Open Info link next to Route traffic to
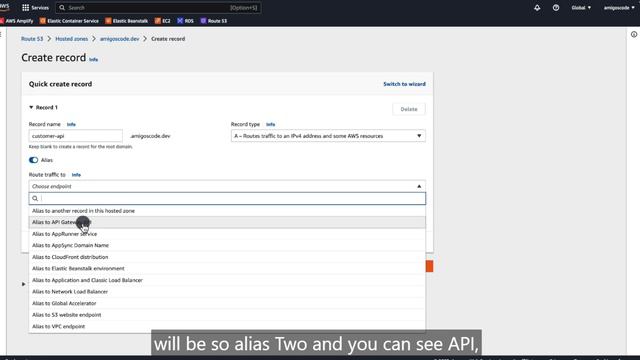 [x=76, y=175]
